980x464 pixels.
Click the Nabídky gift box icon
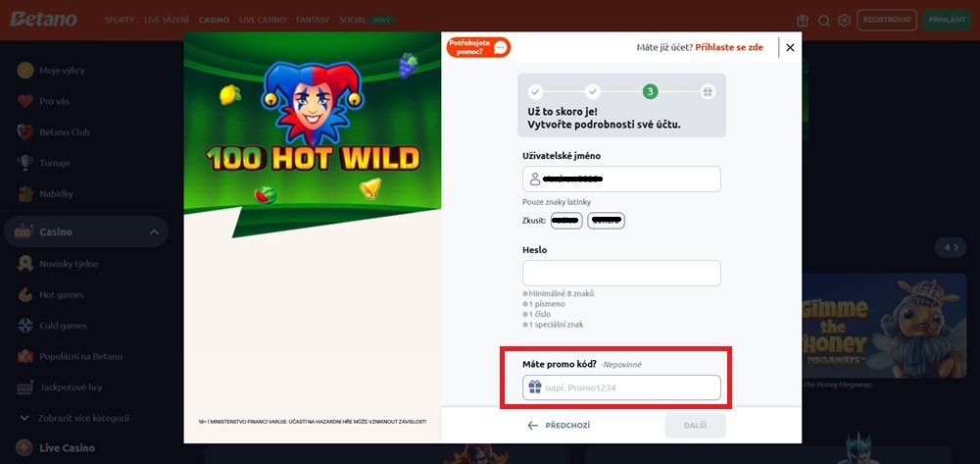pos(25,194)
